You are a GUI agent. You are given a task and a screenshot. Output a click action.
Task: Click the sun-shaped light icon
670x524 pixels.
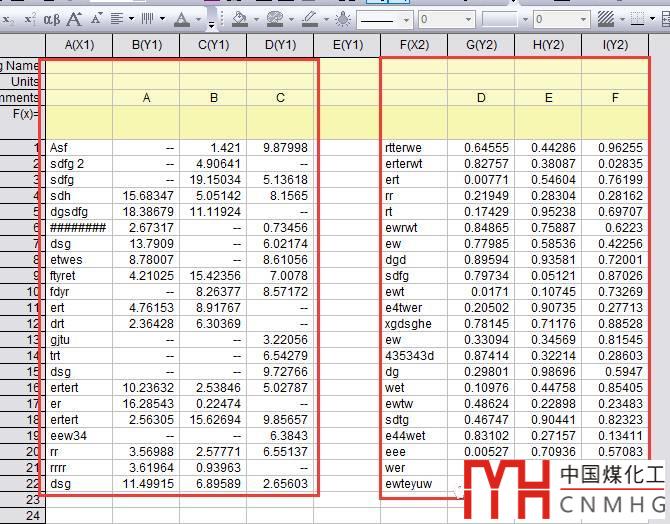click(342, 19)
